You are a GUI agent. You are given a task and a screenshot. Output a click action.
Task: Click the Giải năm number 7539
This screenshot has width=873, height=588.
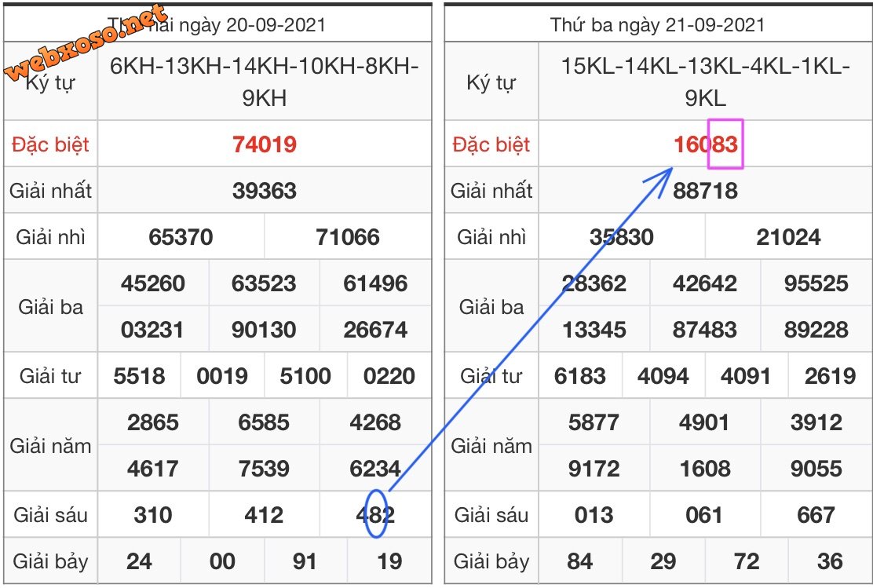[265, 469]
